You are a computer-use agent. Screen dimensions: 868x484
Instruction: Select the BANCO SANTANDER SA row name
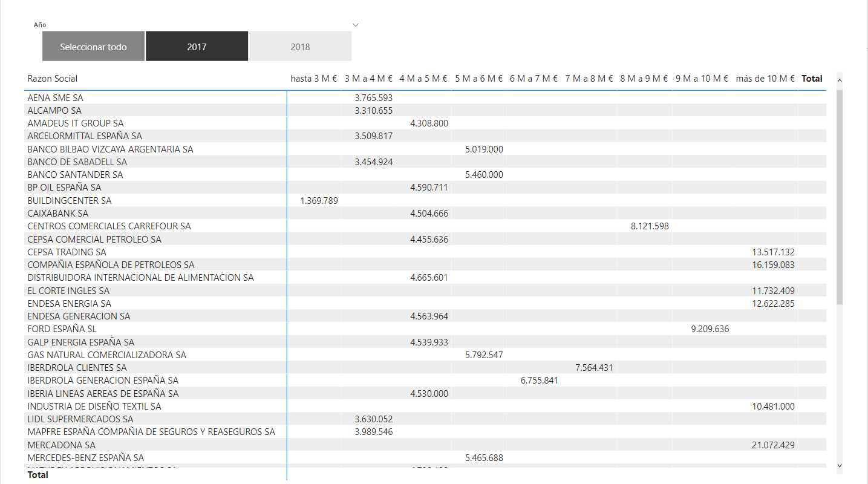[75, 175]
